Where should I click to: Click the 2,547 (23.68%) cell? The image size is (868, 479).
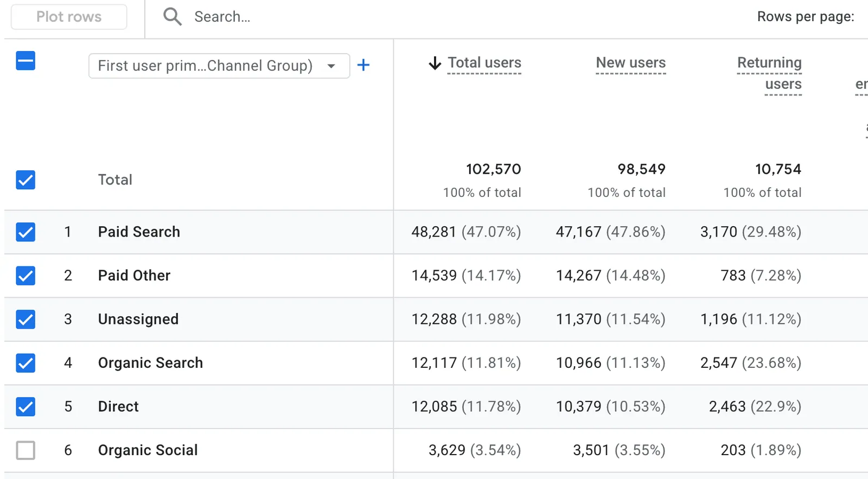[x=751, y=363]
